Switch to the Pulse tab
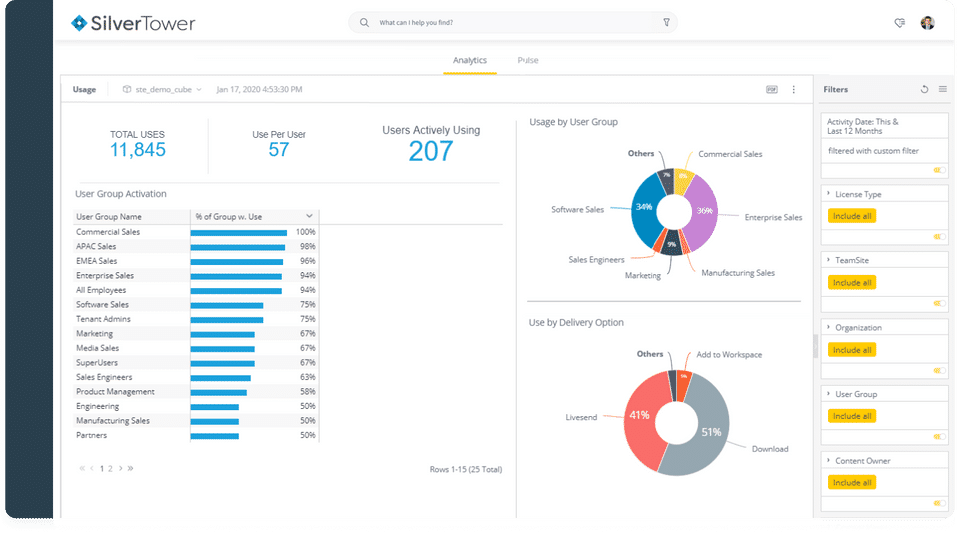This screenshot has height=534, width=960. [x=528, y=60]
